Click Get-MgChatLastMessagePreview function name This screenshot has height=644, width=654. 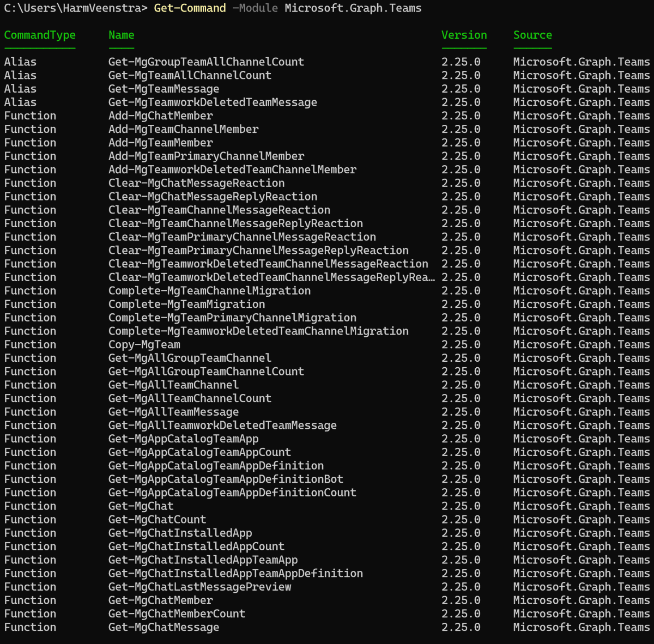pos(200,587)
